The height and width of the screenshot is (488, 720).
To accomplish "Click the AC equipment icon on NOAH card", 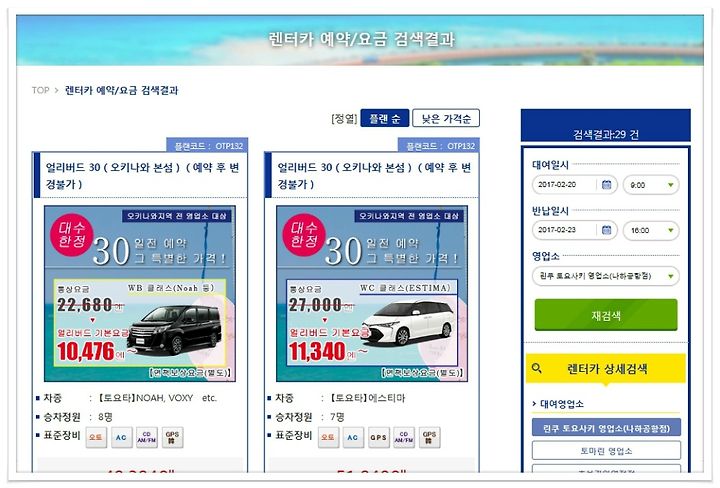I will [121, 437].
